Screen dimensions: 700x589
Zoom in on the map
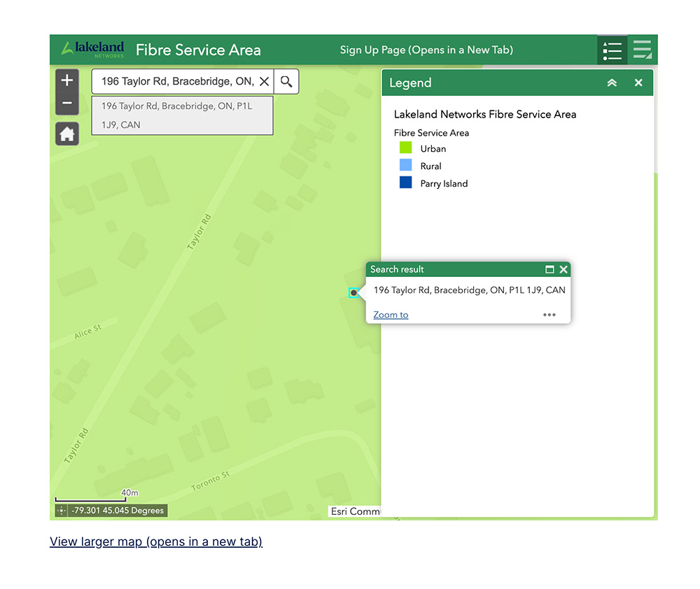click(x=67, y=80)
